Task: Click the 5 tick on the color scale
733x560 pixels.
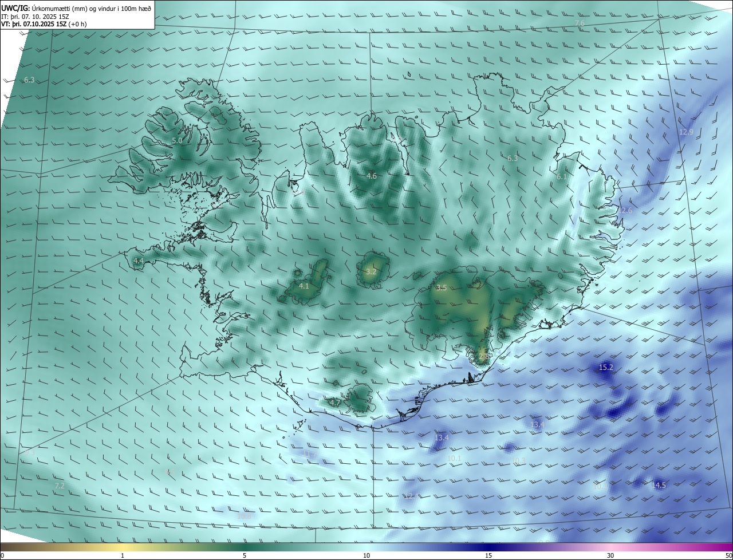Action: point(245,555)
